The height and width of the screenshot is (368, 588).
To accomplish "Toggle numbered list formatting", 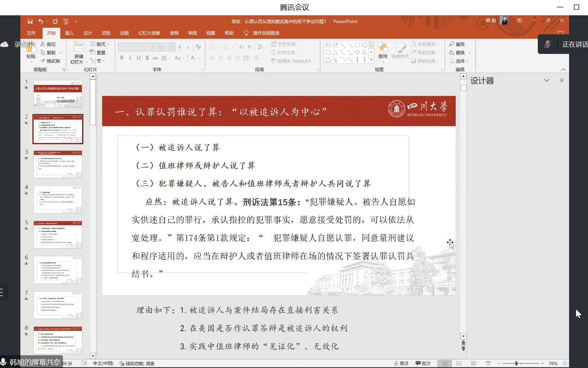I will 226,47.
